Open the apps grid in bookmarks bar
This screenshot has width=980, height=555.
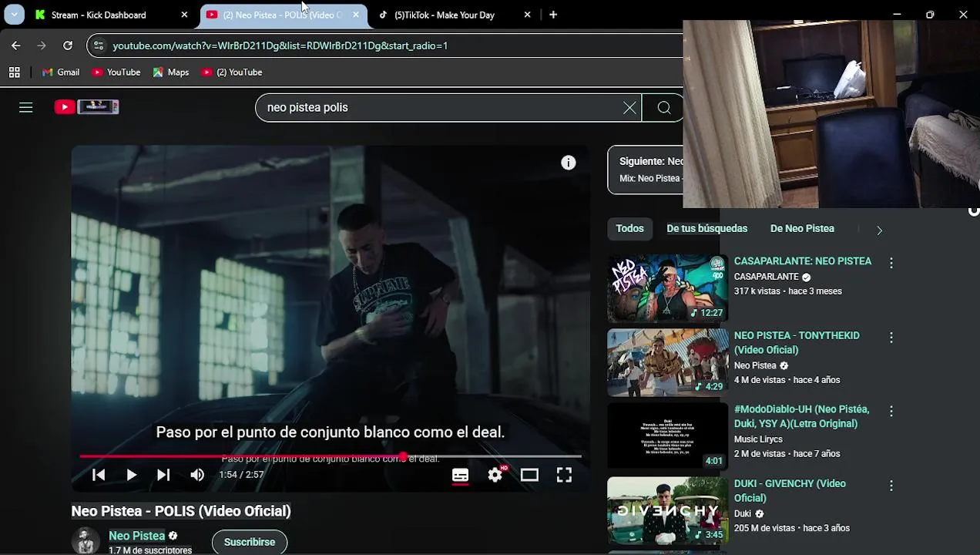click(x=14, y=72)
